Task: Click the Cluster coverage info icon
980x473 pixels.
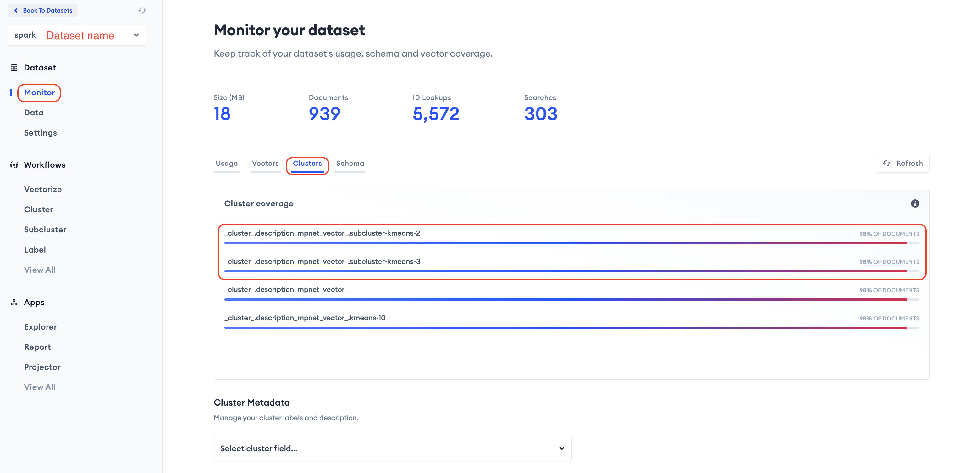Action: (915, 203)
